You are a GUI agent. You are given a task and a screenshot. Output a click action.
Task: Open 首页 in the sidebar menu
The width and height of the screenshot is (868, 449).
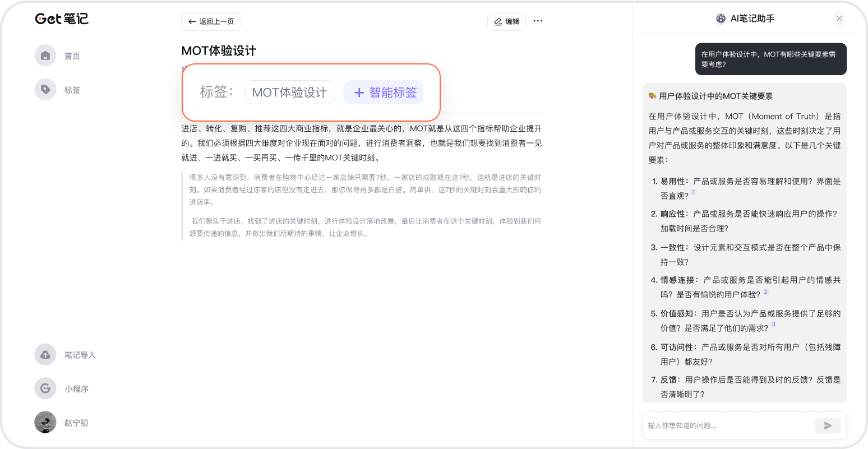tap(72, 56)
